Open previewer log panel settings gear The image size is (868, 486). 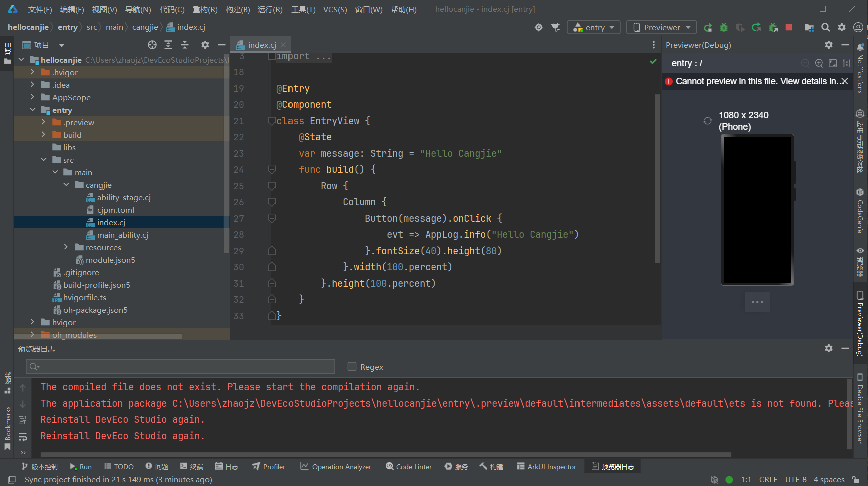pyautogui.click(x=829, y=348)
